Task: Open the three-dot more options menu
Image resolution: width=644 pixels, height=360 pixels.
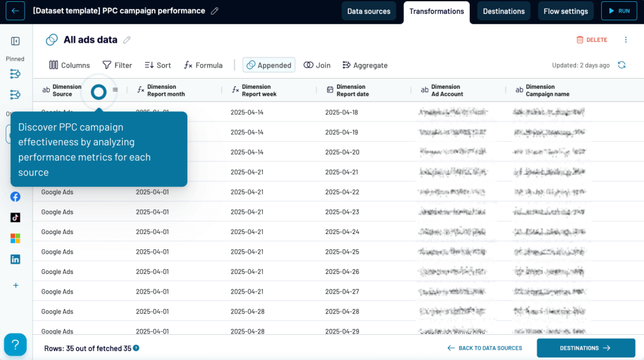Action: point(625,40)
